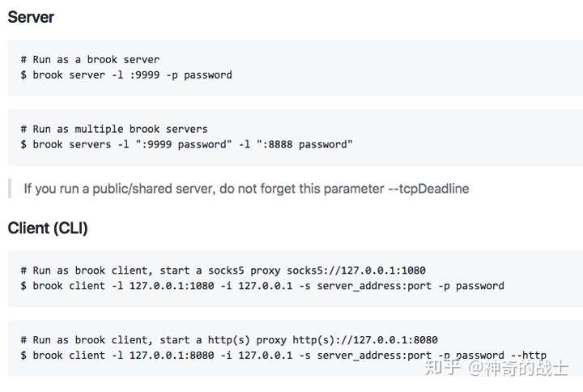Screen dimensions: 583x392
Task: Click the public/shared server note text
Action: click(246, 189)
